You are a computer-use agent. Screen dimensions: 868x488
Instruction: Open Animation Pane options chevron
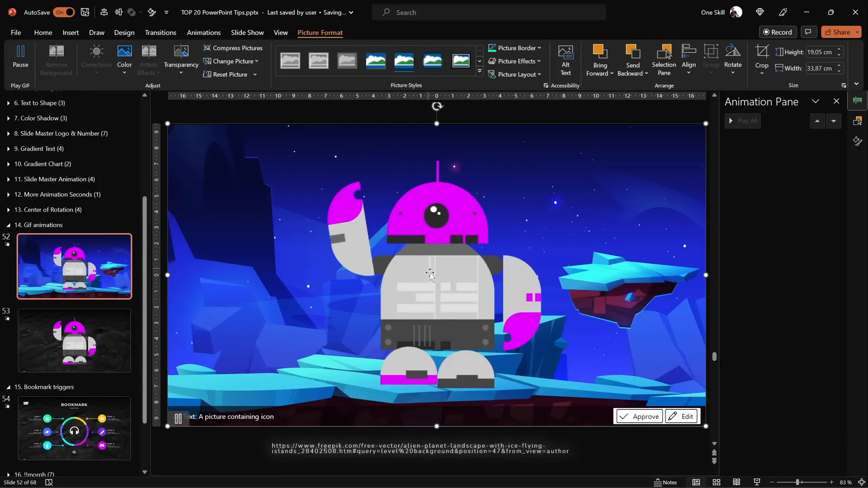[x=816, y=102]
